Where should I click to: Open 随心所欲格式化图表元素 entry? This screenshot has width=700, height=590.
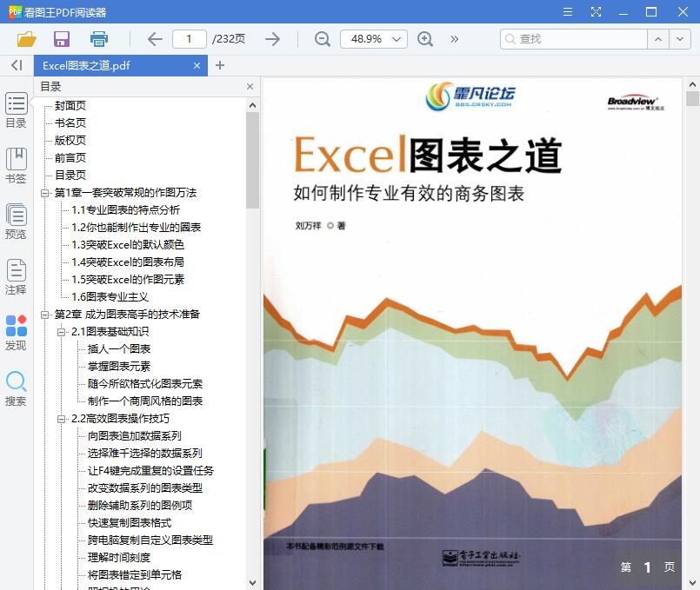[145, 384]
